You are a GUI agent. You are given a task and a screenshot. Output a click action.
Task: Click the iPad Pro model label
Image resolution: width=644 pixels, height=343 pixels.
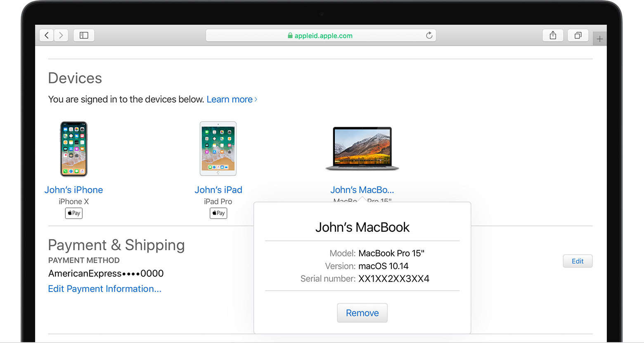(x=218, y=202)
